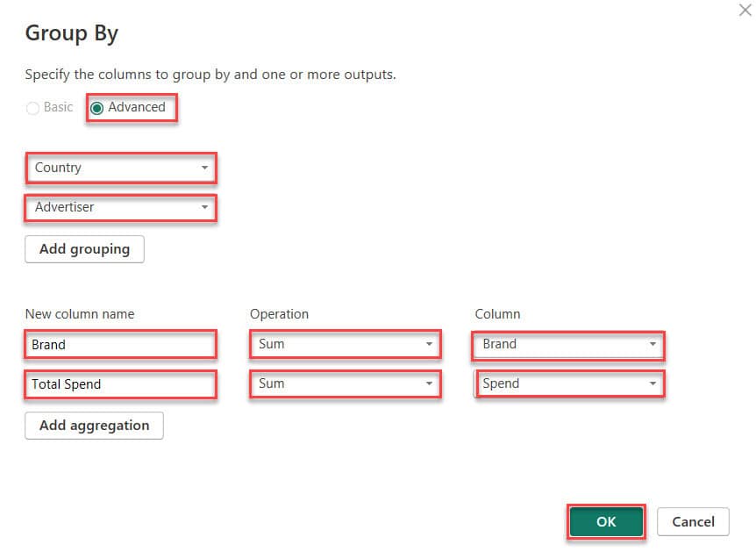Select the Basic radio button
This screenshot has width=756, height=559.
32,108
